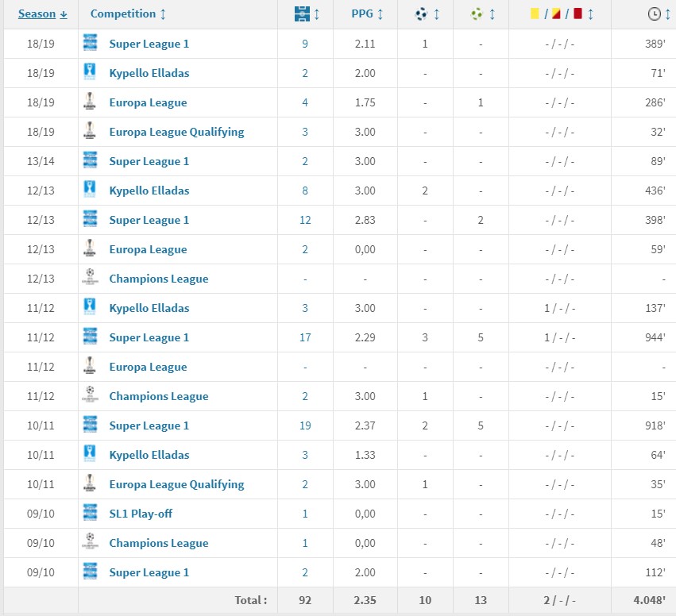676x616 pixels.
Task: Select the 1.33 PPG value
Action: (x=365, y=455)
